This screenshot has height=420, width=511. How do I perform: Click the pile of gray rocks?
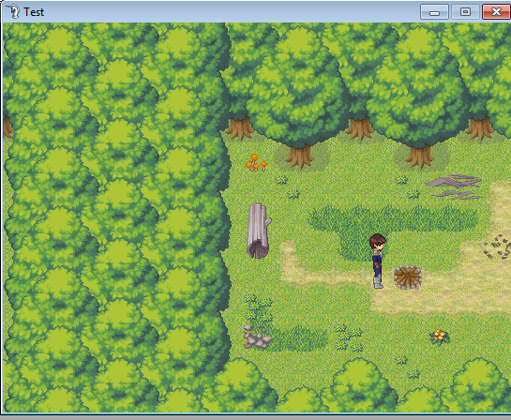pos(257,337)
